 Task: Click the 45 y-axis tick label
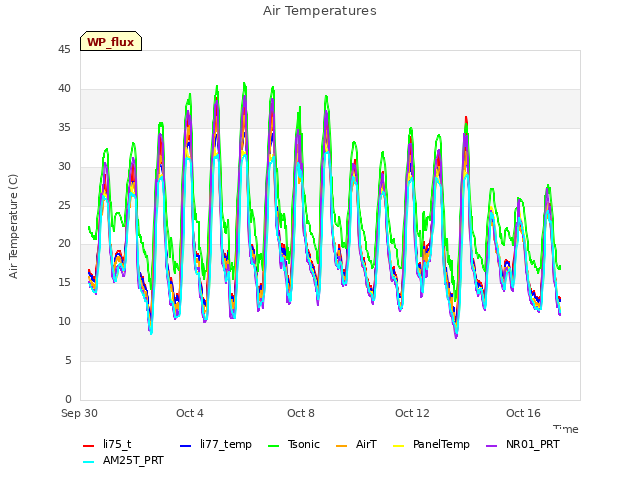coord(64,49)
